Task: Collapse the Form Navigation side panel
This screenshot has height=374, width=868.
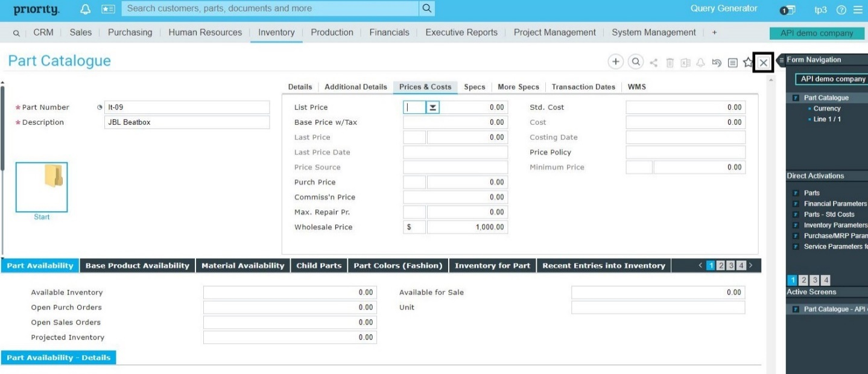Action: [781, 60]
